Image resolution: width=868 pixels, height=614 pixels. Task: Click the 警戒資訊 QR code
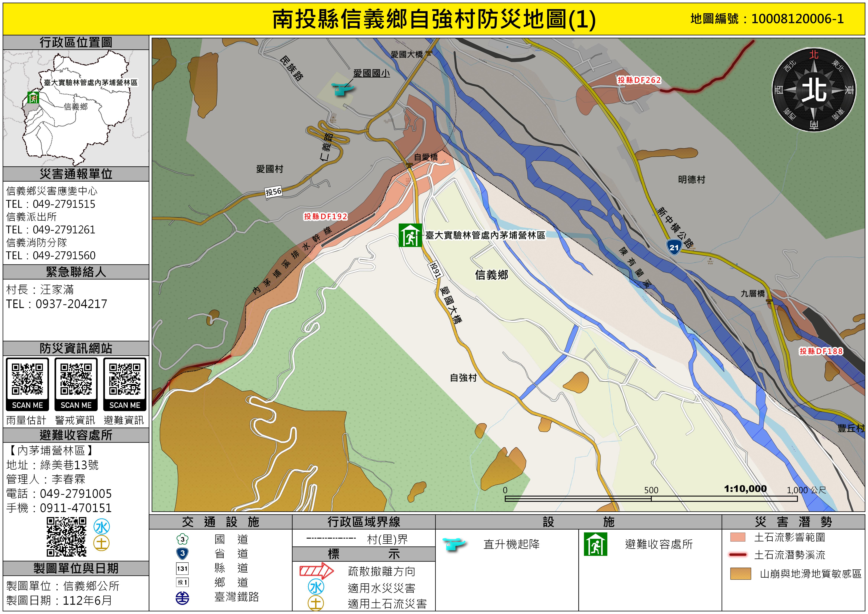[x=76, y=379]
